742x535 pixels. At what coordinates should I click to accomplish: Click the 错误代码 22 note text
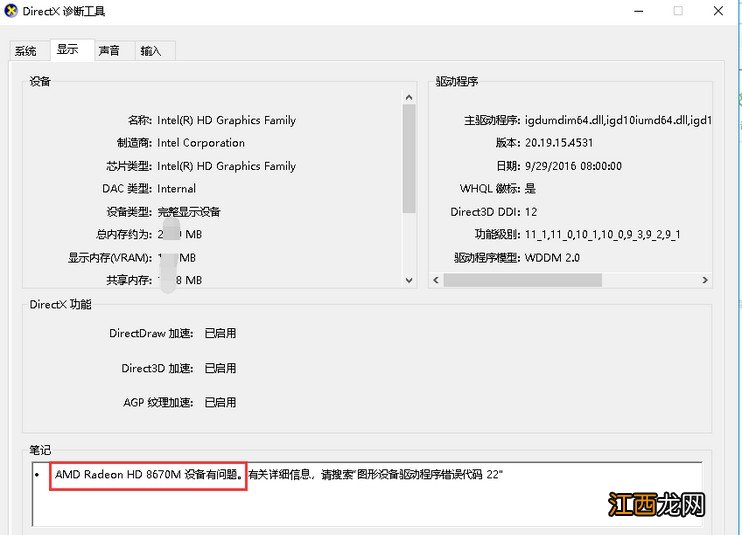click(471, 474)
